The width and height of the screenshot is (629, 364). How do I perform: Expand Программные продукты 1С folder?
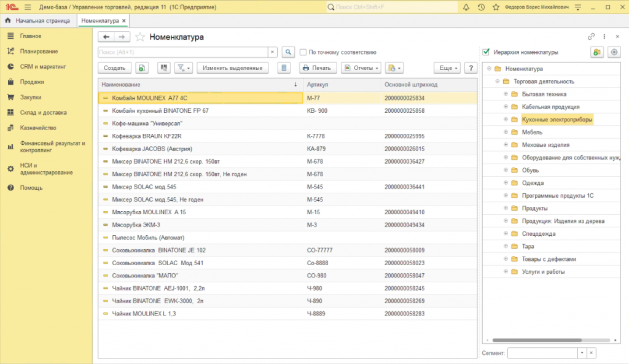(x=506, y=195)
